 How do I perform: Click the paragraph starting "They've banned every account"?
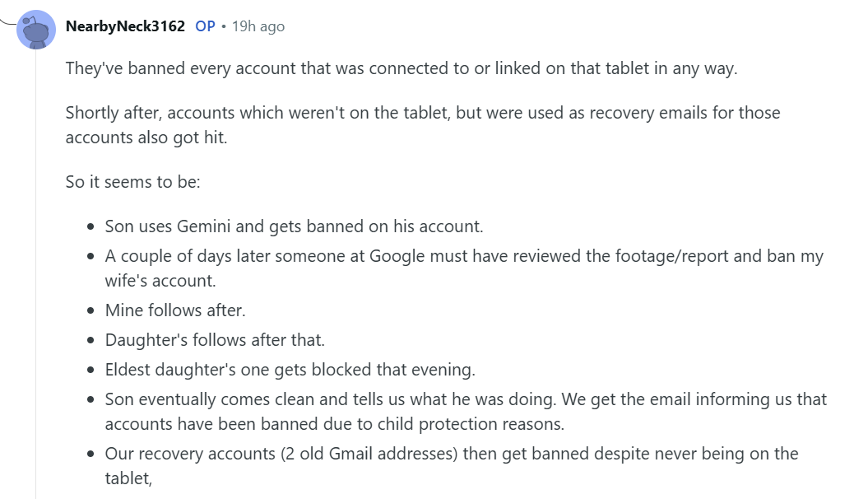pyautogui.click(x=402, y=68)
